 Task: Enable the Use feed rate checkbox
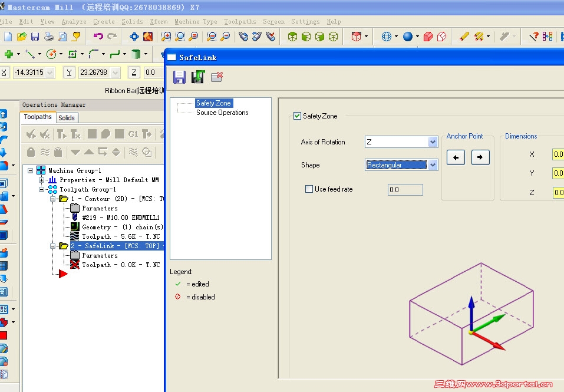pyautogui.click(x=309, y=189)
